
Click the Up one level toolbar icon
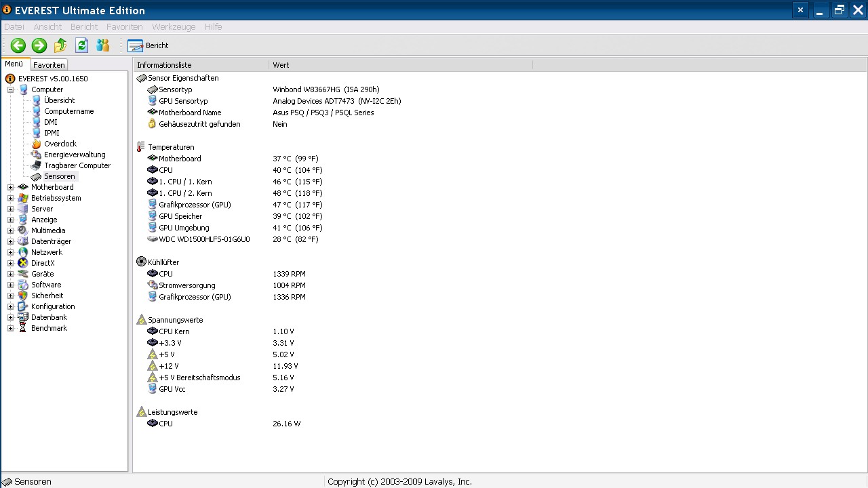coord(60,45)
